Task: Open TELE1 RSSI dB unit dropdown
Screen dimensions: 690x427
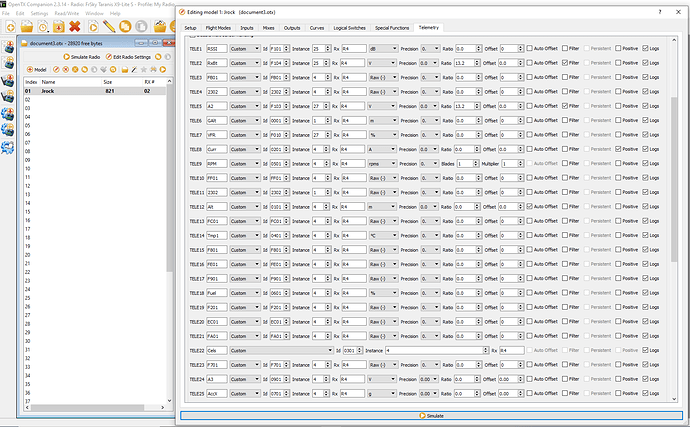Action: [383, 48]
